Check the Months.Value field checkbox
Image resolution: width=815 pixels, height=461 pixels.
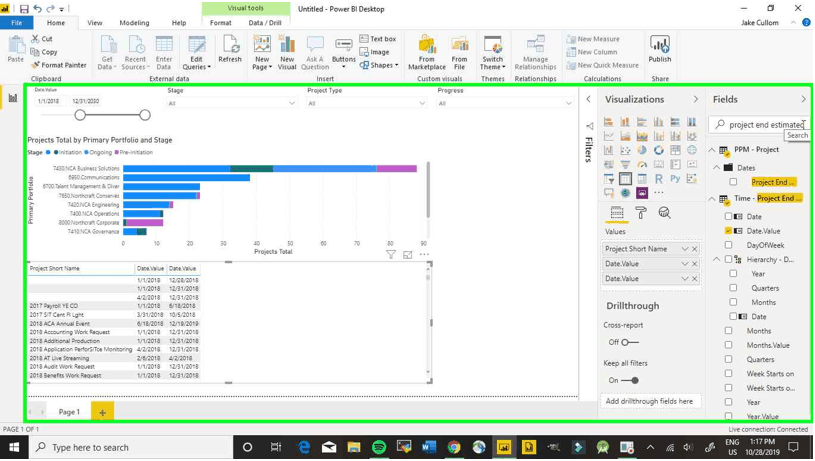[x=728, y=345]
